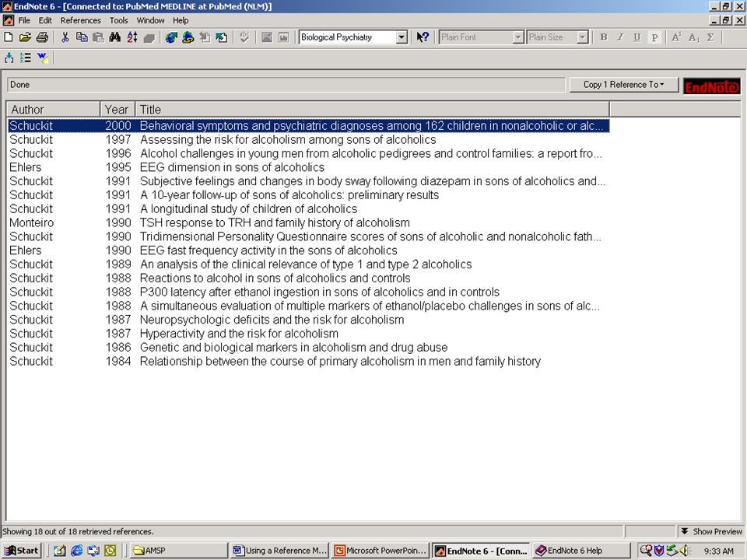The image size is (747, 560).
Task: Click the grayed chart picture icon
Action: click(x=283, y=37)
